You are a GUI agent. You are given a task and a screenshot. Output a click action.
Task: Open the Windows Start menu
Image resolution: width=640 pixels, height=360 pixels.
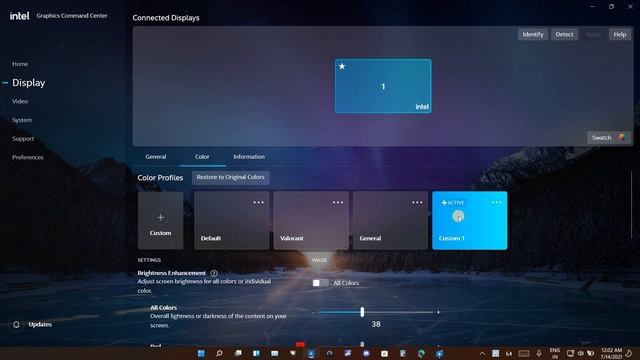coord(201,353)
